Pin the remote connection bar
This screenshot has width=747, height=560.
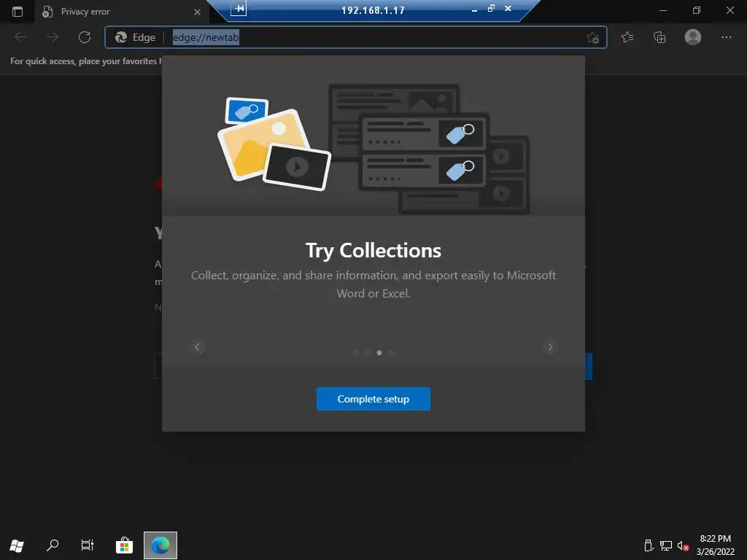(x=239, y=8)
